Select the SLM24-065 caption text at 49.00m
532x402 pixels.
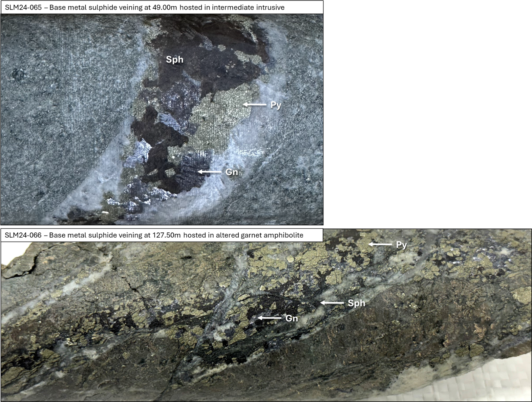(x=145, y=7)
